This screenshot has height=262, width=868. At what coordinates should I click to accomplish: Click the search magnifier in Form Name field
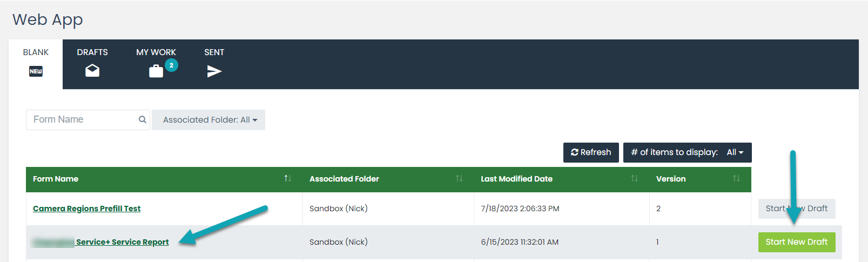143,119
